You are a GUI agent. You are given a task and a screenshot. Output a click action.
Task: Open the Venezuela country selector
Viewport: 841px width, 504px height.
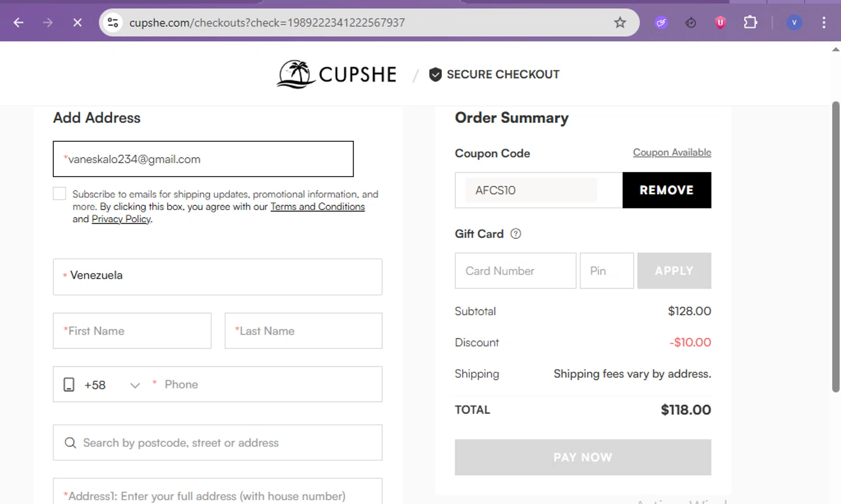coord(218,276)
